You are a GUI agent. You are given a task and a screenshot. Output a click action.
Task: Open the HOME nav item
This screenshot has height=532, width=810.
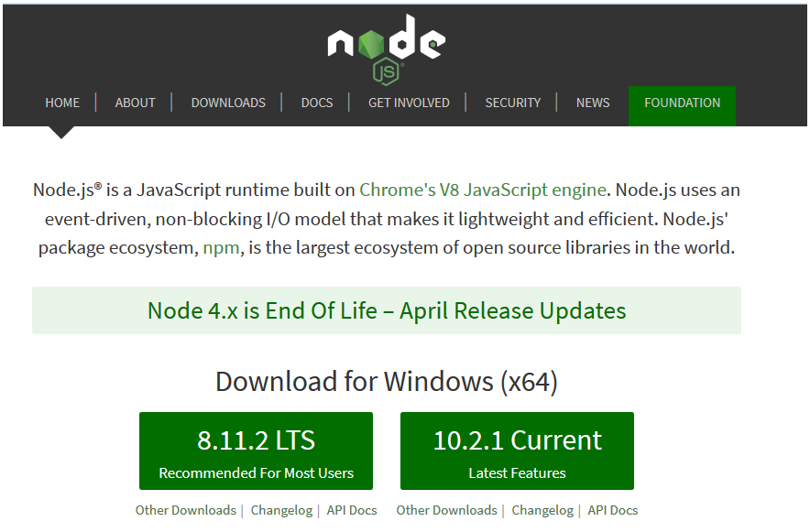(x=62, y=103)
